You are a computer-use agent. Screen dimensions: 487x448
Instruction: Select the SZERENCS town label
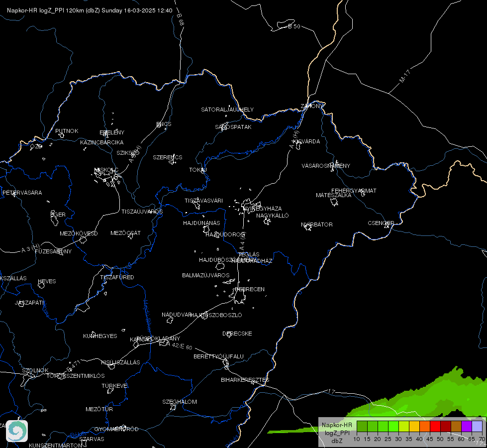(168, 157)
